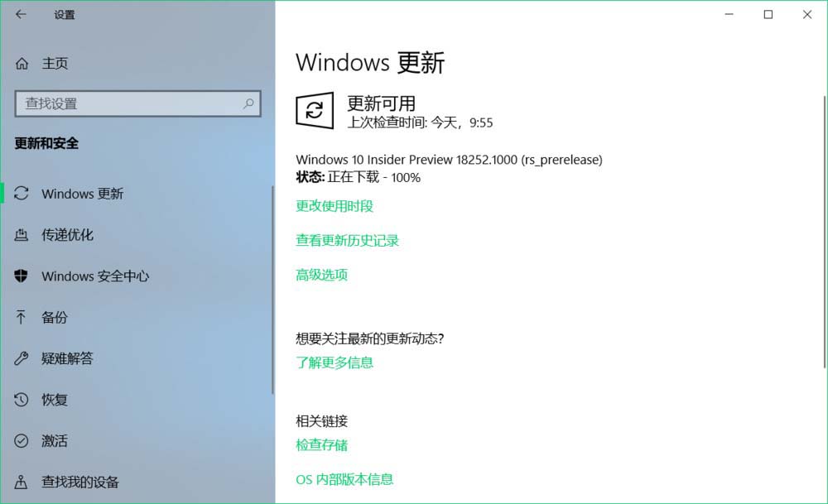Open 传递优化 delivery optimization icon
828x504 pixels.
pos(22,234)
